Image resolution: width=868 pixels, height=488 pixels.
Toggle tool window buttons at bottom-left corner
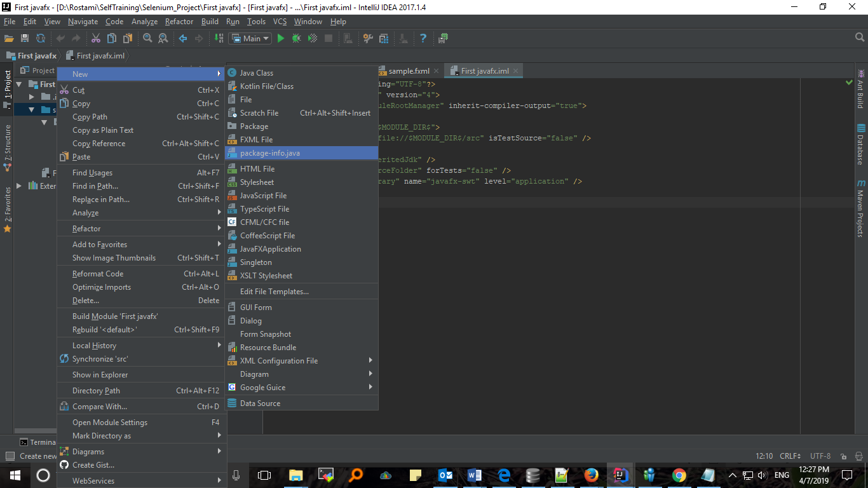[x=10, y=456]
